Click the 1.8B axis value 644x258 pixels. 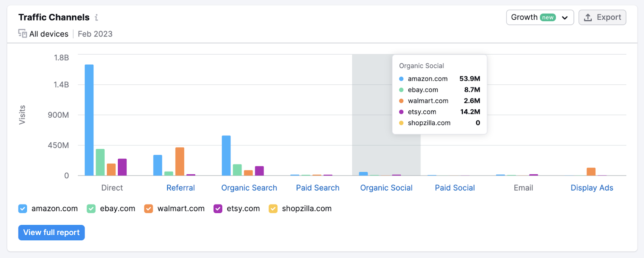pyautogui.click(x=62, y=57)
